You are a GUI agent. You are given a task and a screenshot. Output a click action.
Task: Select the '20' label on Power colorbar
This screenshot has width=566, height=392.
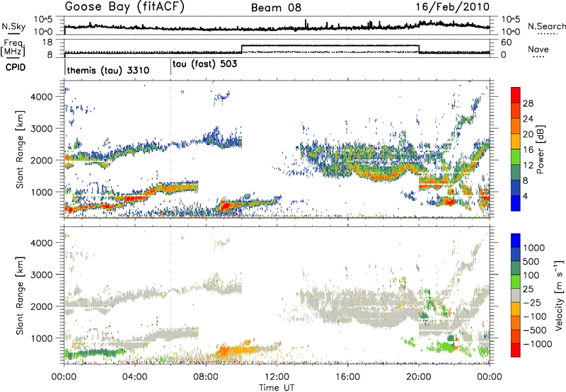[528, 134]
